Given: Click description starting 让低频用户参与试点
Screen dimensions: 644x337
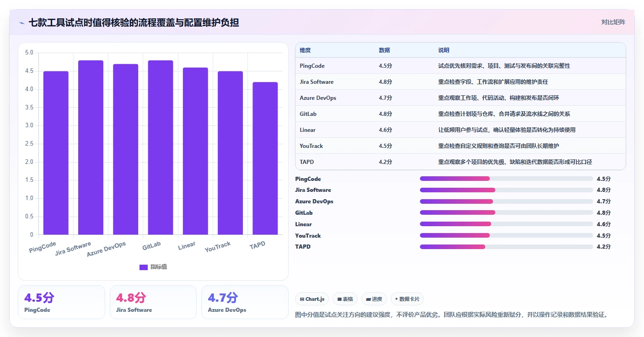Looking at the screenshot, I should [x=507, y=130].
